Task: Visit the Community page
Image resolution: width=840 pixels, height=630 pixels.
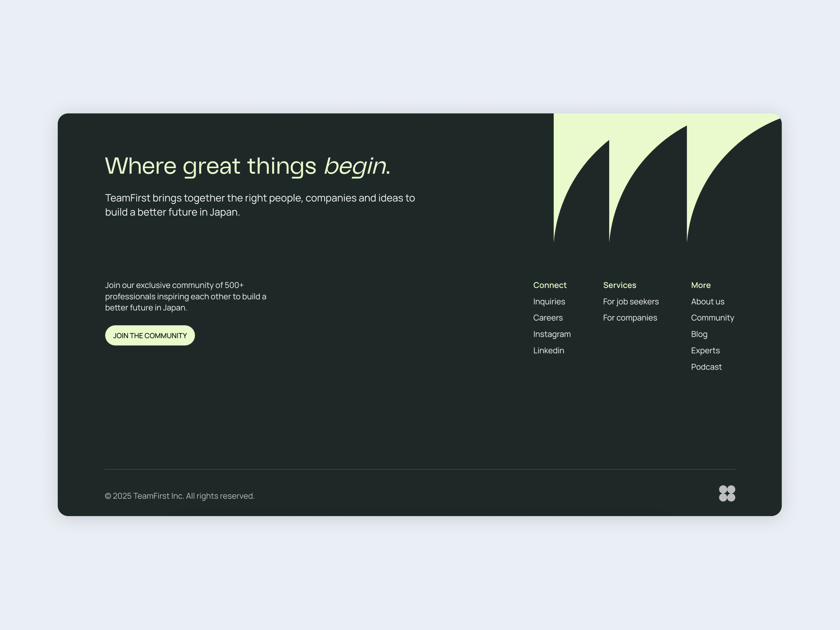Action: coord(712,317)
